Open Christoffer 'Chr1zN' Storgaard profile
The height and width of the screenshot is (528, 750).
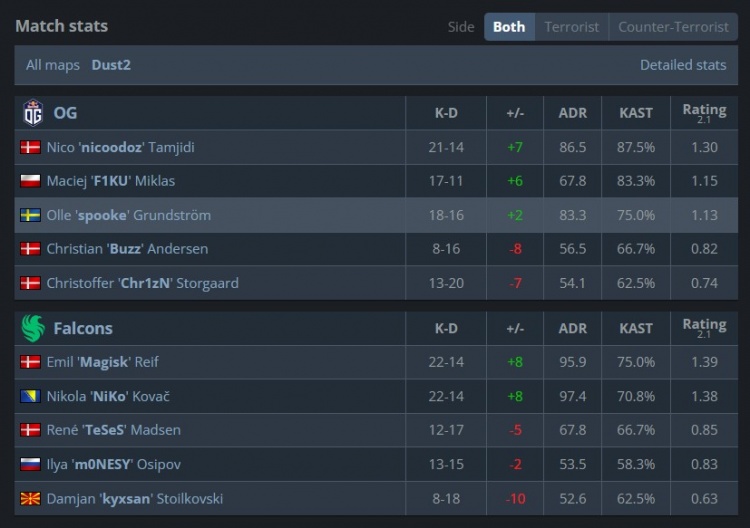[142, 283]
